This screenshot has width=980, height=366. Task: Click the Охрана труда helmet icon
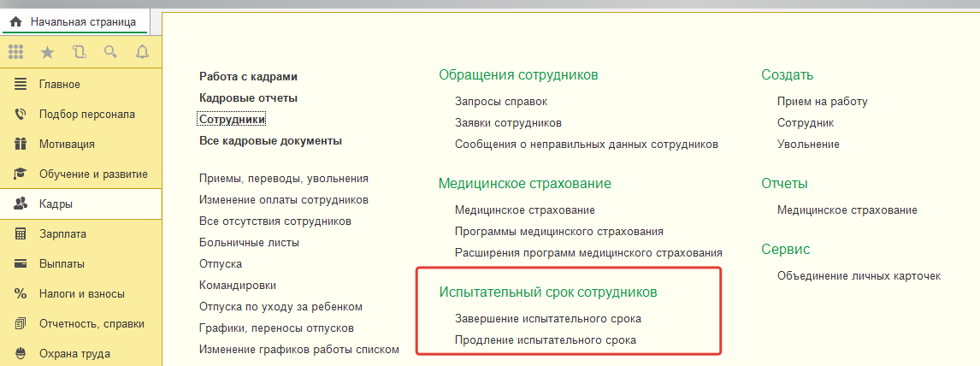point(21,353)
